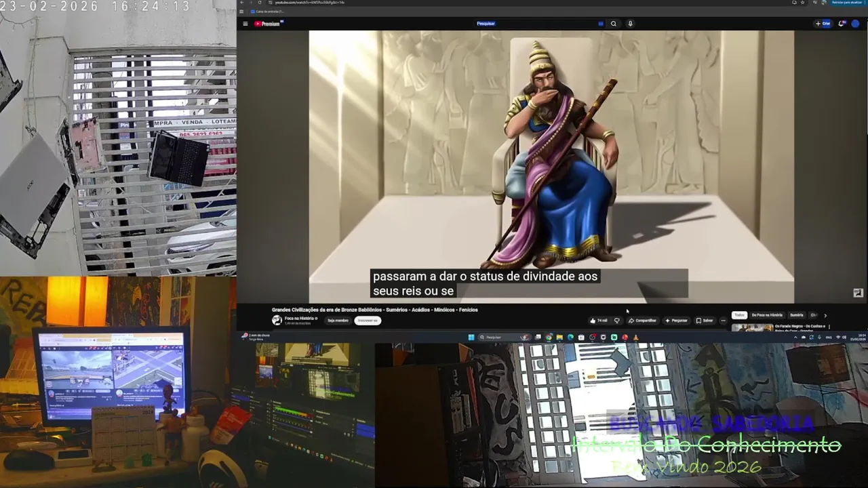Click the Windows taskbar Pesquisar search box
This screenshot has height=488, width=868.
[505, 338]
